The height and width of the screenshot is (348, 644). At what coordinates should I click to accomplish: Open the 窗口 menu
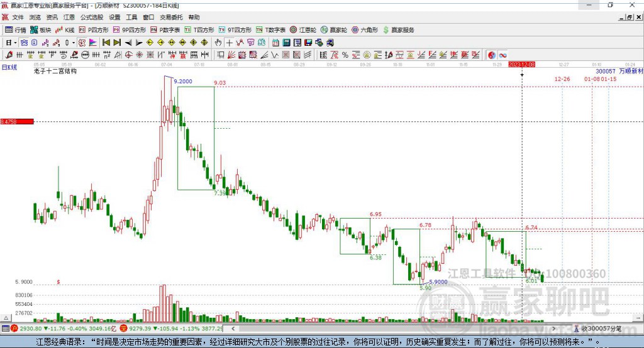[x=148, y=17]
